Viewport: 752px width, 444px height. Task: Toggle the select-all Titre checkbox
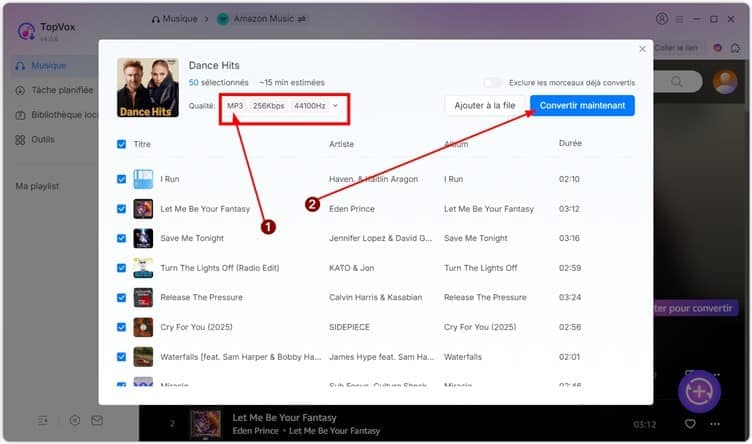121,144
